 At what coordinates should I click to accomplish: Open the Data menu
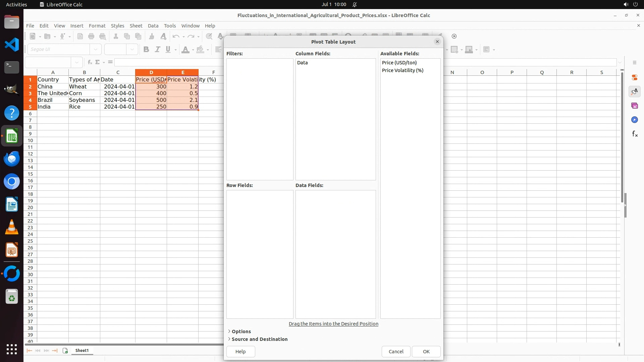coord(153,26)
